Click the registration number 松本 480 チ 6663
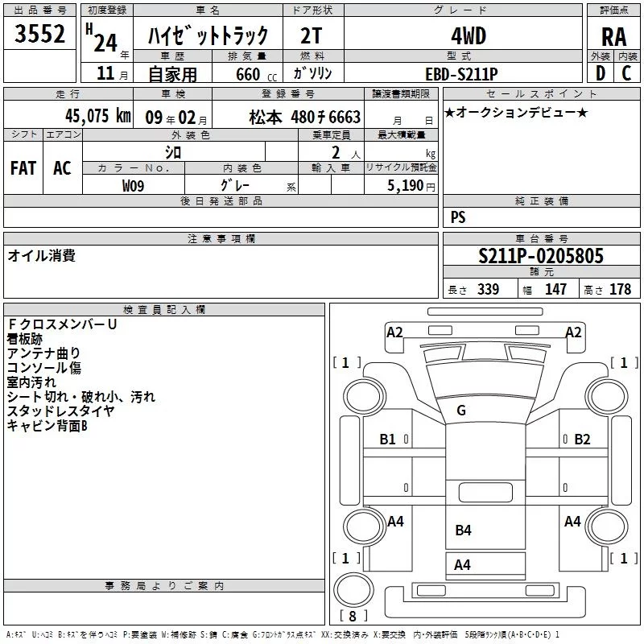This screenshot has width=644, height=644. coord(305,118)
